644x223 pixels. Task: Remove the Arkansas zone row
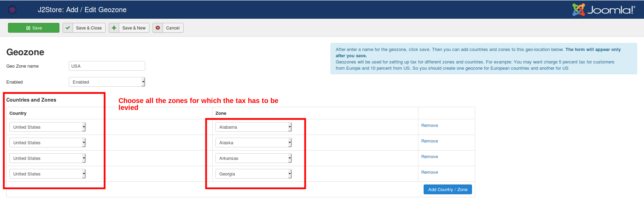tap(430, 157)
